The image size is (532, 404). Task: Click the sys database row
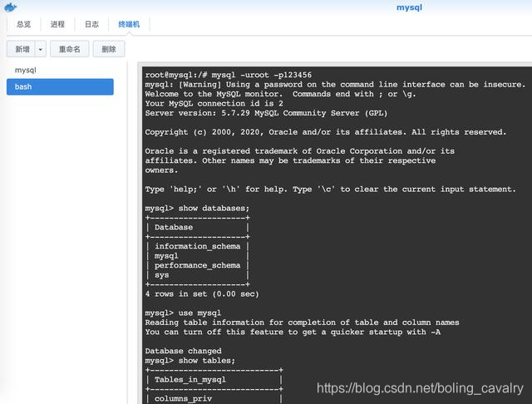pos(162,275)
